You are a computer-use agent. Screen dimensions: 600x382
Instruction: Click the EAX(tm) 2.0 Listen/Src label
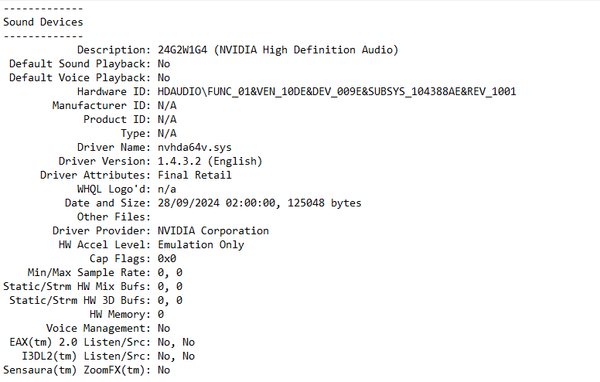pos(80,342)
